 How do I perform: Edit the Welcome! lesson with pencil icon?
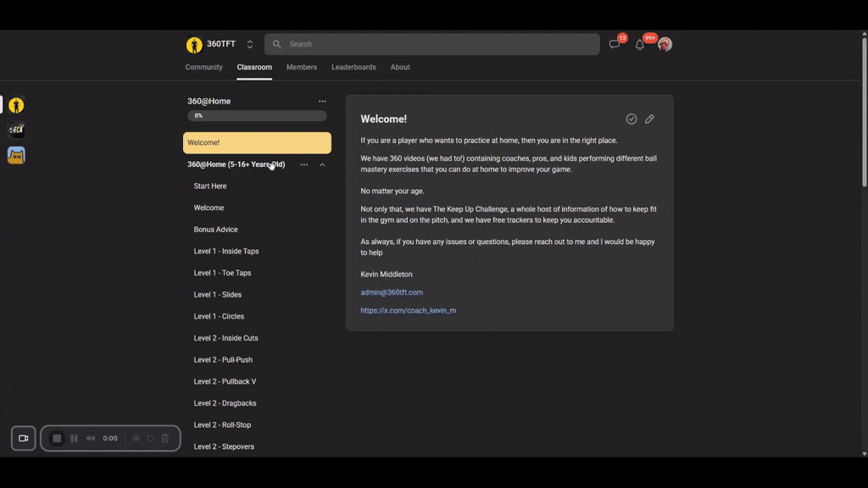[649, 119]
